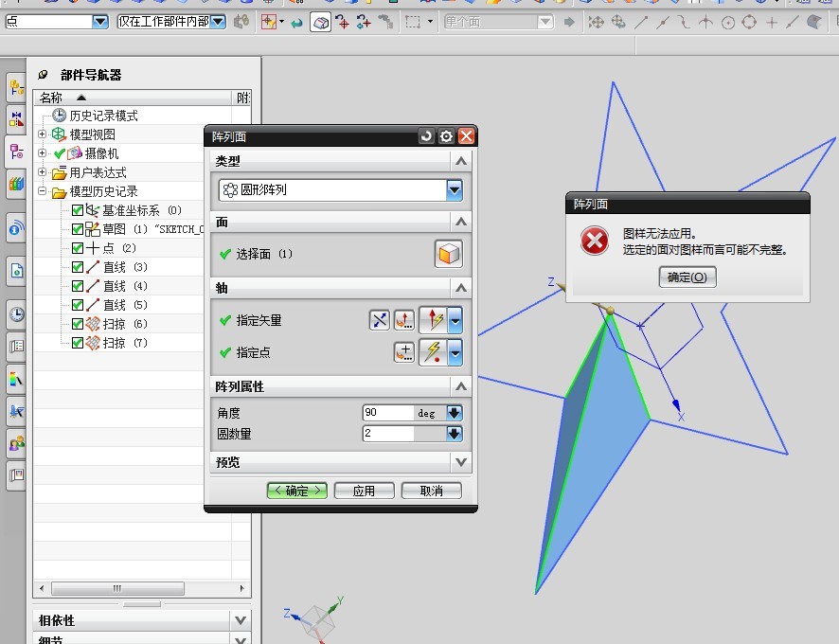839x644 pixels.
Task: Open the 圆数量 value options arrow
Action: coord(455,434)
